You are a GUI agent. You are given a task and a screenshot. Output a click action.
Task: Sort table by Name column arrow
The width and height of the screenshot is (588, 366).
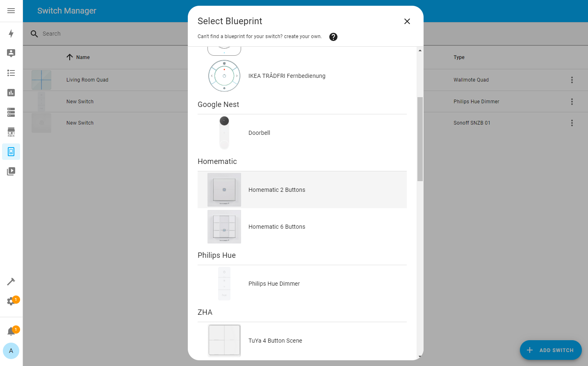70,57
